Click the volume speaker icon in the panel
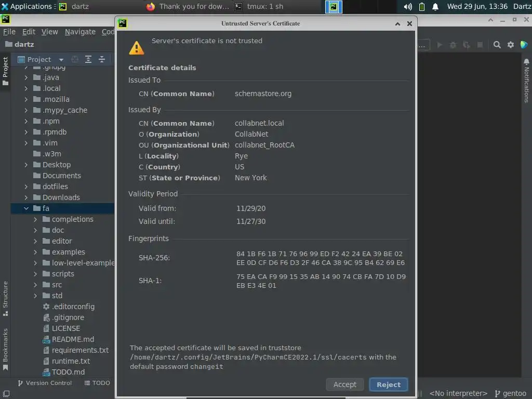This screenshot has height=399, width=532. pyautogui.click(x=408, y=6)
